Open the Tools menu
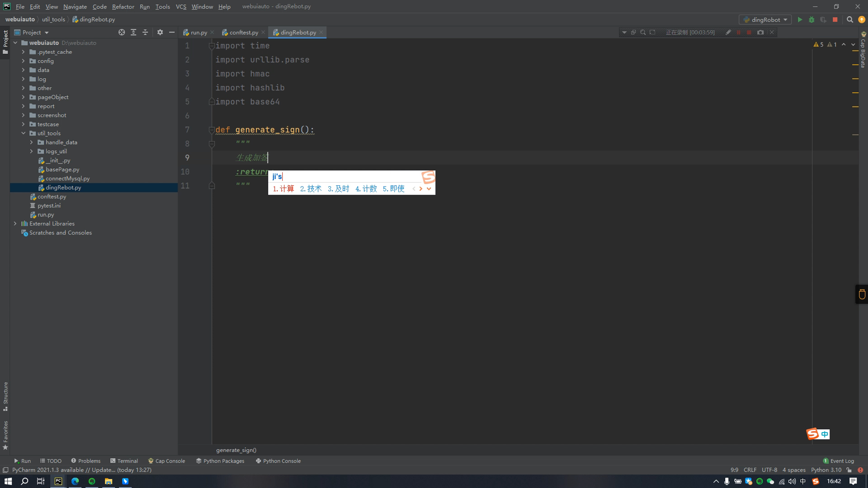The image size is (868, 488). pos(162,6)
